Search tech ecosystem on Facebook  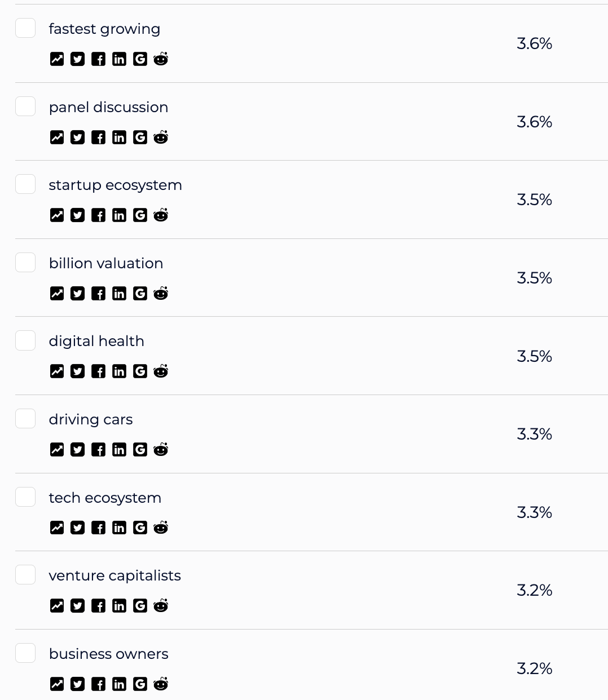point(98,528)
